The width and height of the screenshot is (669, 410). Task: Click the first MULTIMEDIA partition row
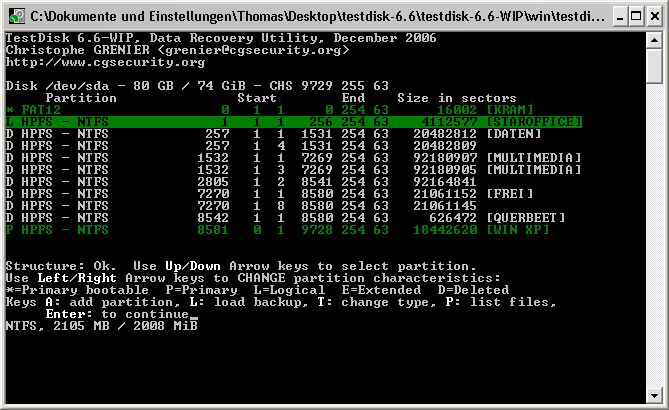click(x=294, y=157)
